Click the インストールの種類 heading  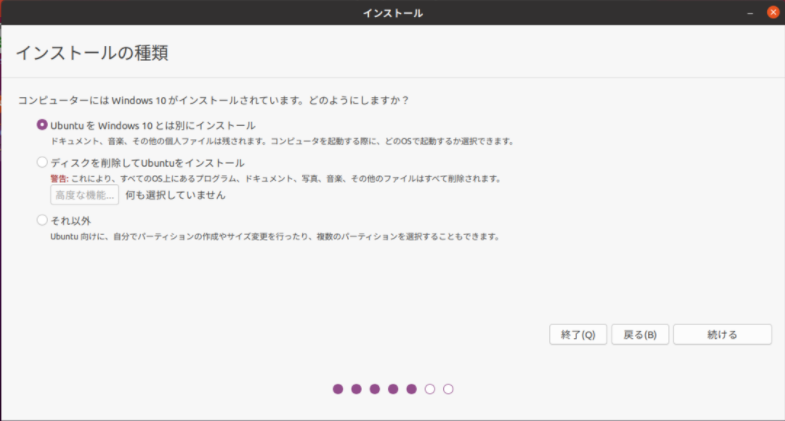click(92, 53)
